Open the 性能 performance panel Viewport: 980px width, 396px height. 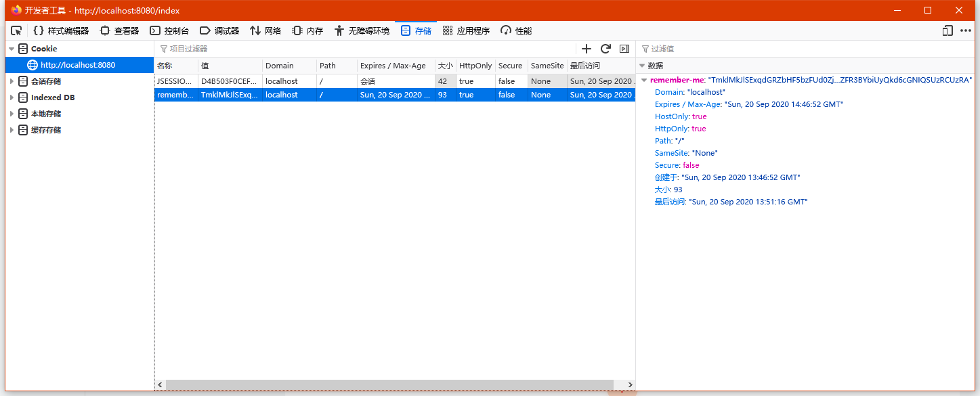click(x=516, y=30)
